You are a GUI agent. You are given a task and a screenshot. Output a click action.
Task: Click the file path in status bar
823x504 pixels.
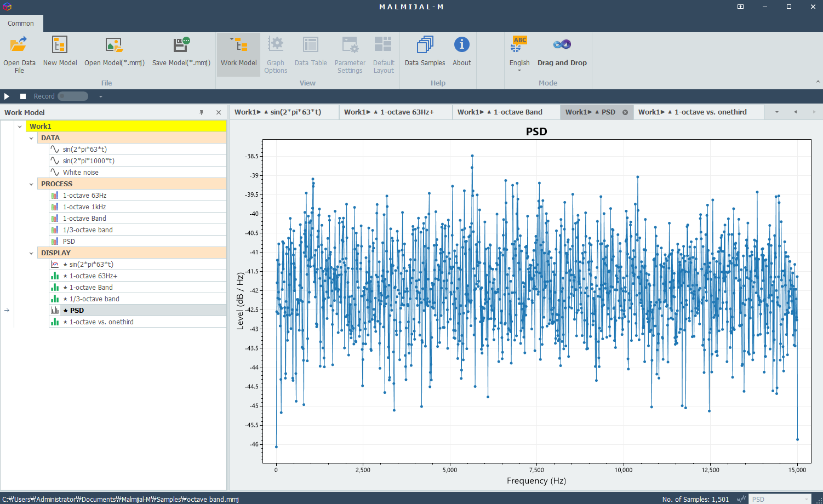pos(121,499)
